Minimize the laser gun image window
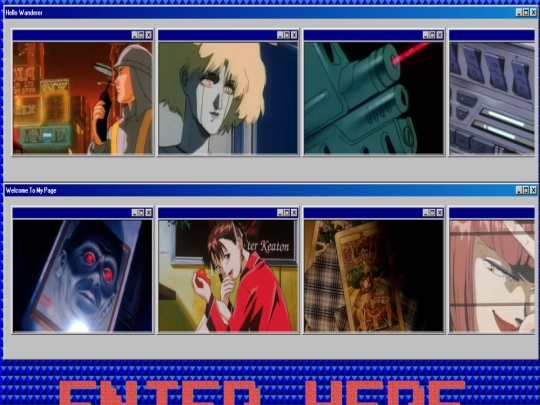The width and height of the screenshot is (540, 405). click(426, 35)
